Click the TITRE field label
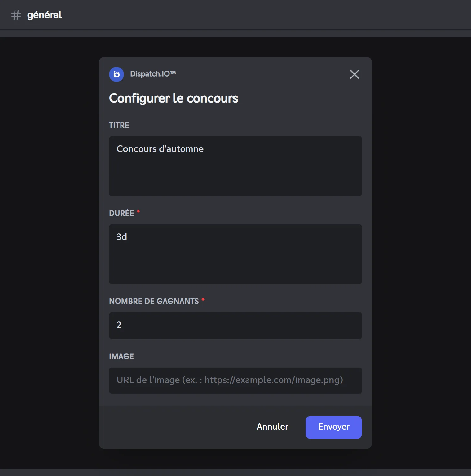471x476 pixels. pyautogui.click(x=119, y=125)
